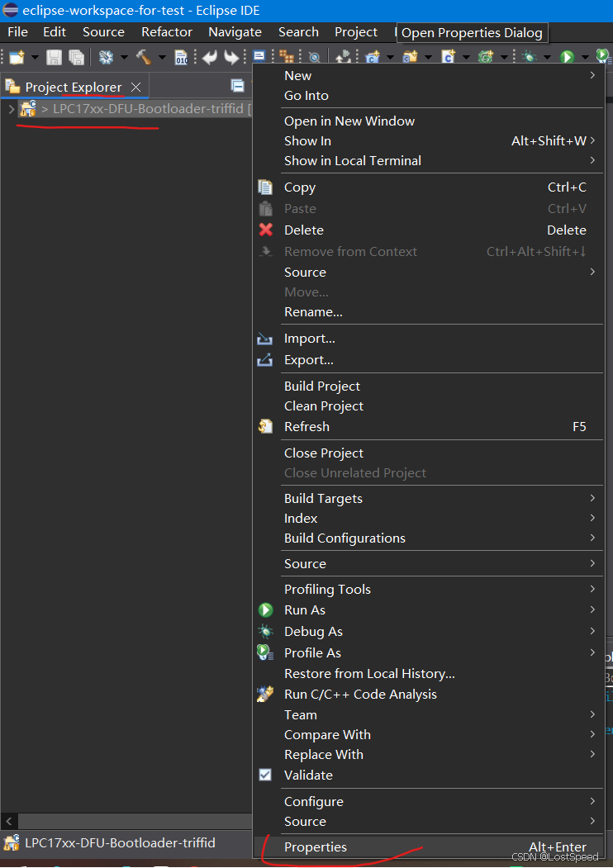Image resolution: width=613 pixels, height=868 pixels.
Task: Click the new C project toolbar icon
Action: 373,56
